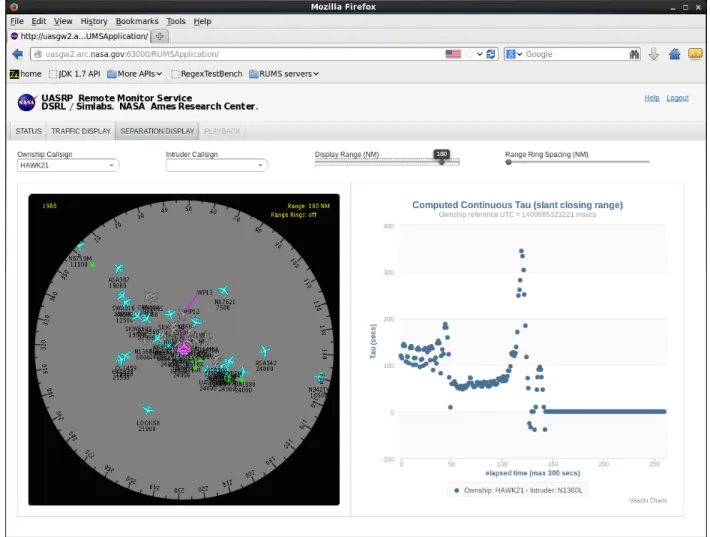710x537 pixels.
Task: Click the new tab plus button
Action: (159, 36)
